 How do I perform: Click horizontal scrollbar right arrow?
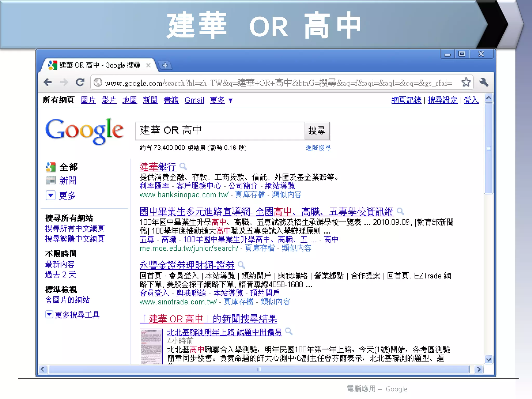479,369
